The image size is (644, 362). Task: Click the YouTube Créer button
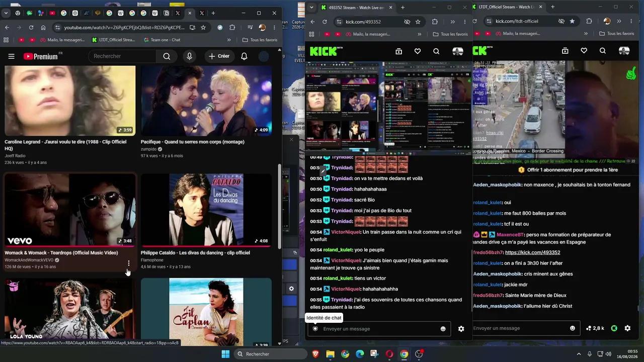click(219, 56)
